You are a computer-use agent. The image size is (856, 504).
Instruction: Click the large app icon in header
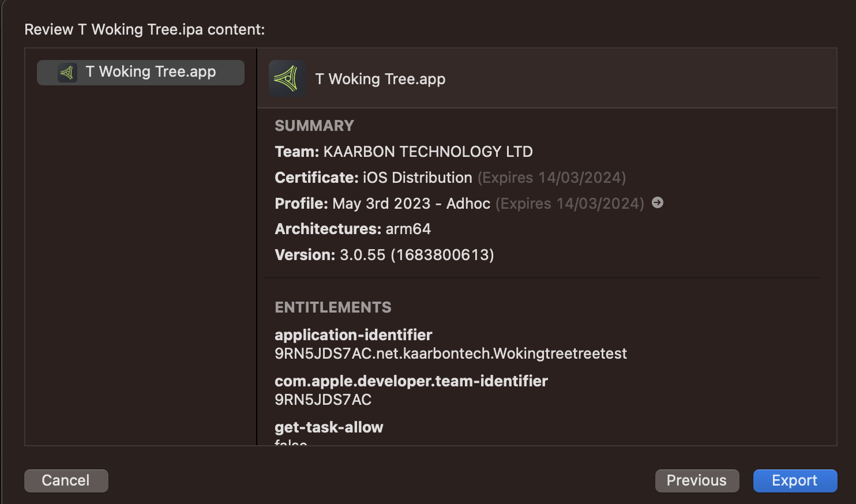287,78
